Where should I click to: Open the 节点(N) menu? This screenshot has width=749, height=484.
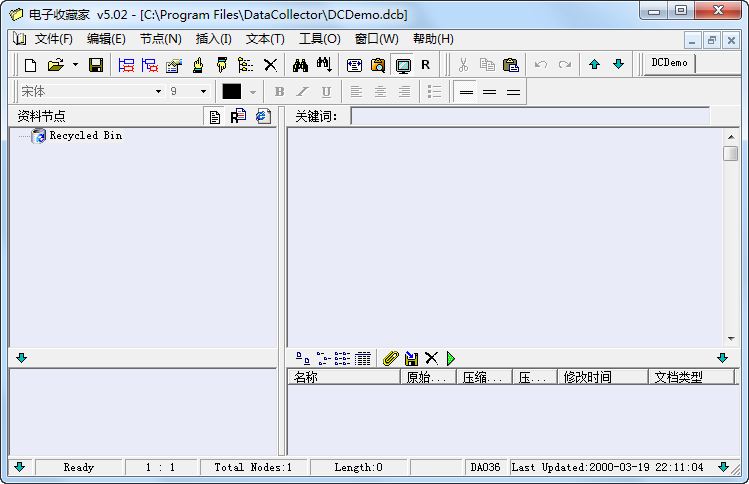tap(160, 39)
